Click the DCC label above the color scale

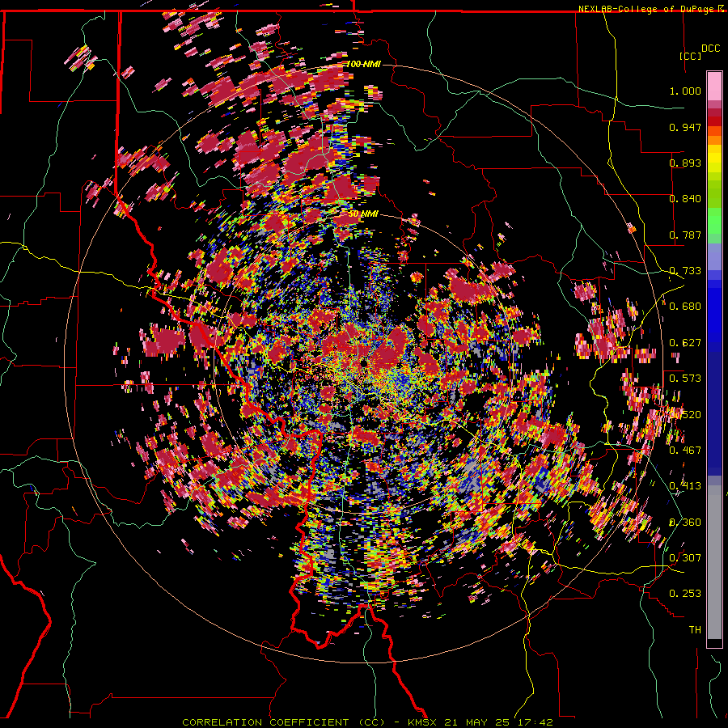click(x=710, y=49)
